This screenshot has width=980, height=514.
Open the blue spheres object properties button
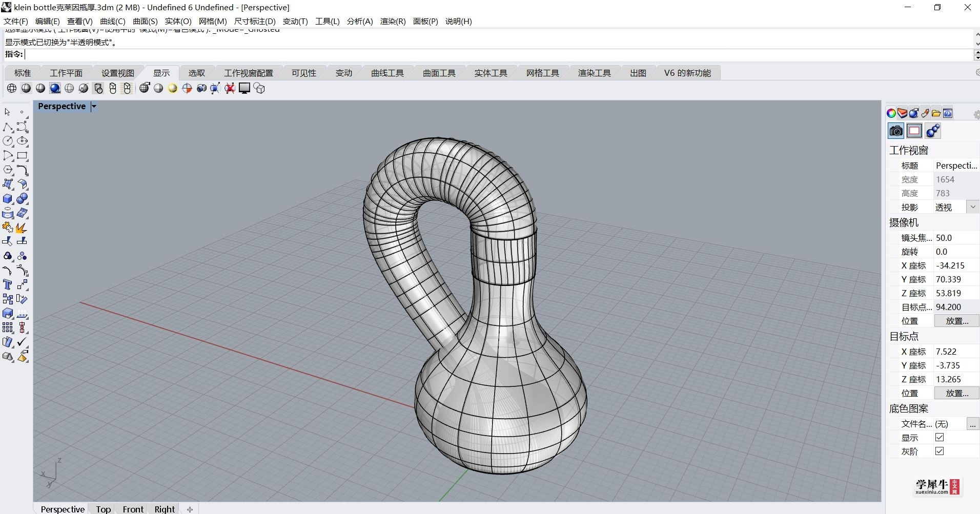click(x=933, y=131)
